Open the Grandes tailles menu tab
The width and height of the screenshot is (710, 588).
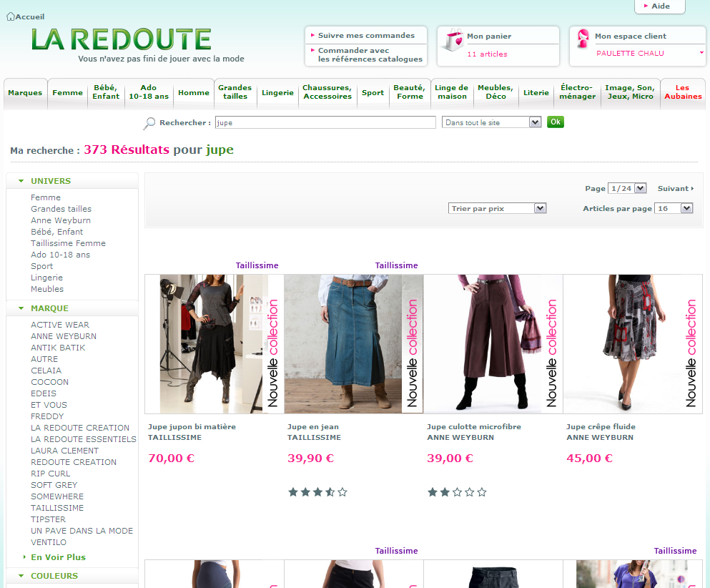235,92
